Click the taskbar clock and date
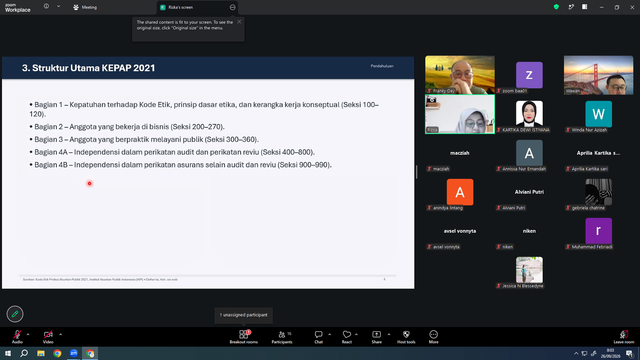Viewport: 640px width, 360px height. 611,353
